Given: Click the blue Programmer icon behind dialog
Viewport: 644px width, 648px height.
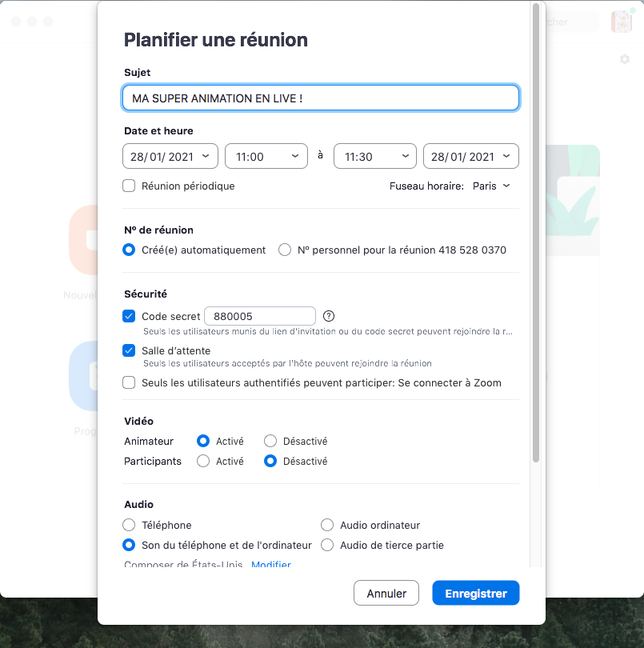Looking at the screenshot, I should [x=83, y=376].
